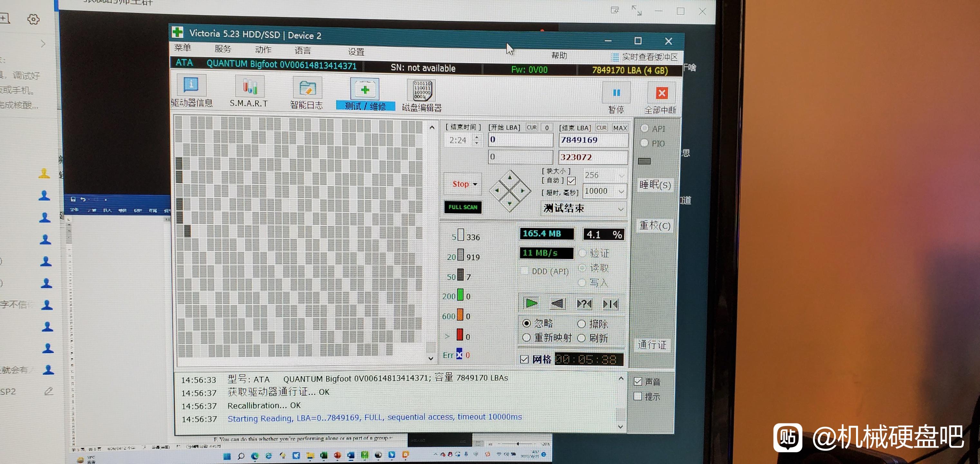Open the 设置 settings menu

356,51
